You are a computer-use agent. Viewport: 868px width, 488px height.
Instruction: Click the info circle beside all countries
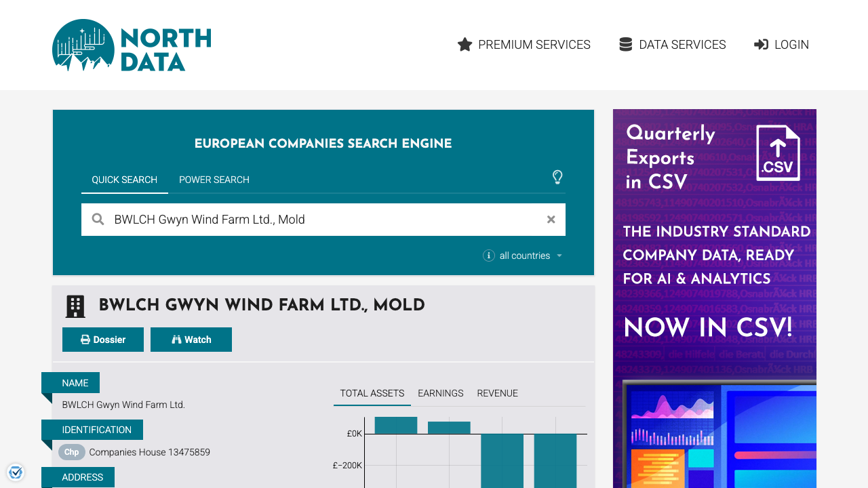[x=488, y=256]
